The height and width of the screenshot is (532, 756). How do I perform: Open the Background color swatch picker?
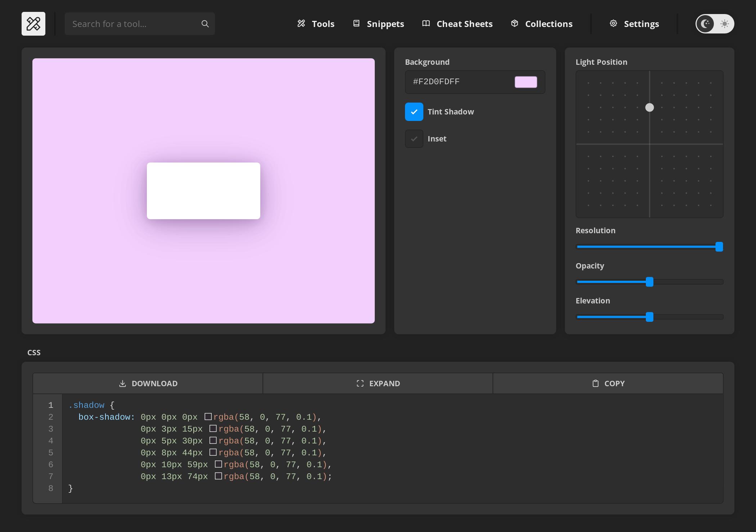[x=526, y=82]
